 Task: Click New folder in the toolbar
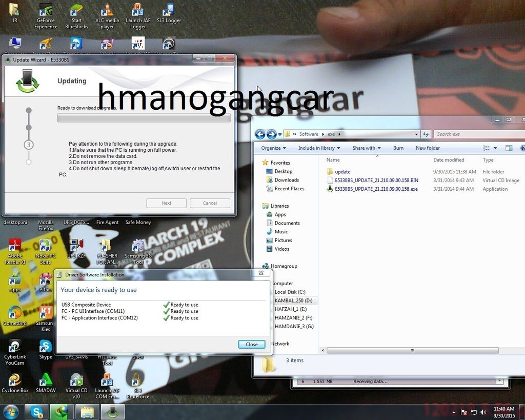click(x=428, y=148)
